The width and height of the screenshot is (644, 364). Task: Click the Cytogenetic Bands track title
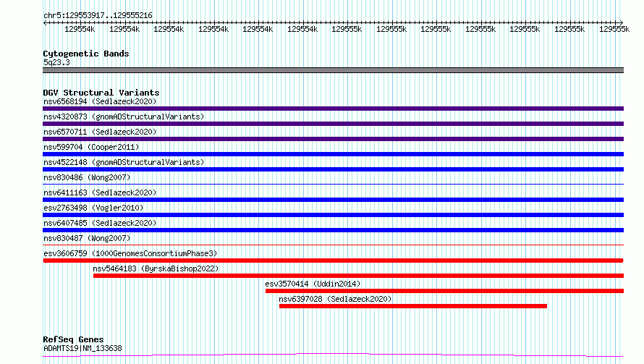pos(86,54)
